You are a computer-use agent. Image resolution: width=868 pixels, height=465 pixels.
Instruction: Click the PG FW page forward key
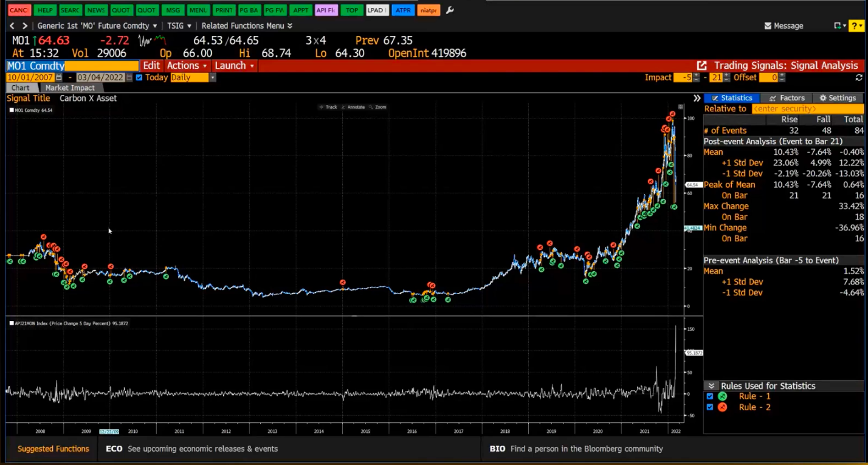click(x=275, y=10)
